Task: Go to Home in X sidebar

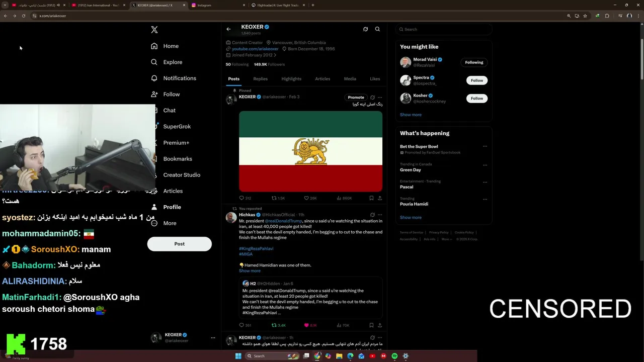Action: pyautogui.click(x=165, y=46)
